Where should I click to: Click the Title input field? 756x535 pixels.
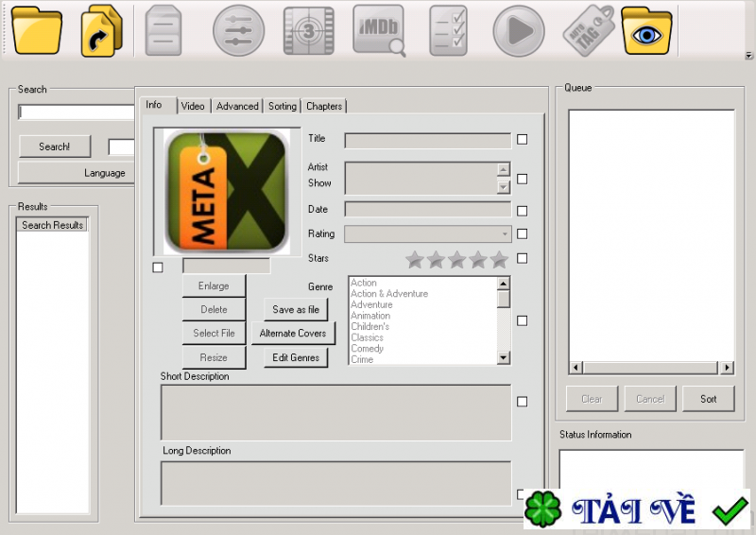pos(428,141)
